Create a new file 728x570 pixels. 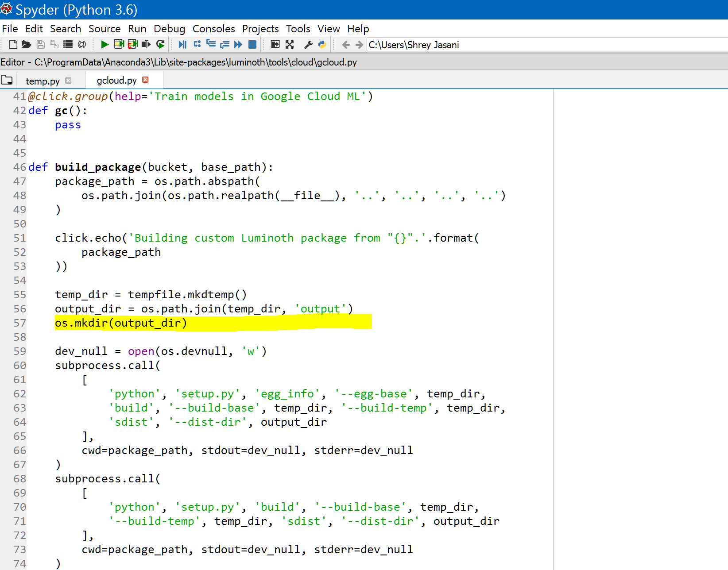[x=13, y=44]
